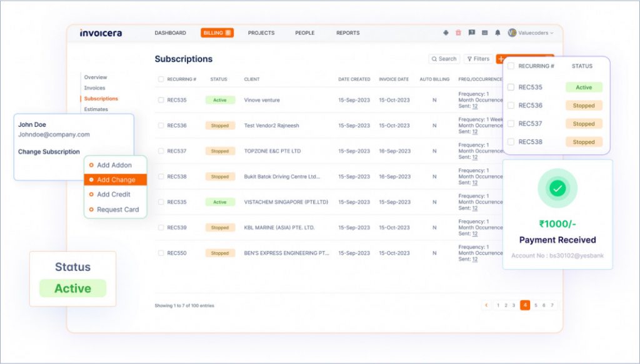
Task: Click the previous page arrow in pagination
Action: [x=486, y=305]
